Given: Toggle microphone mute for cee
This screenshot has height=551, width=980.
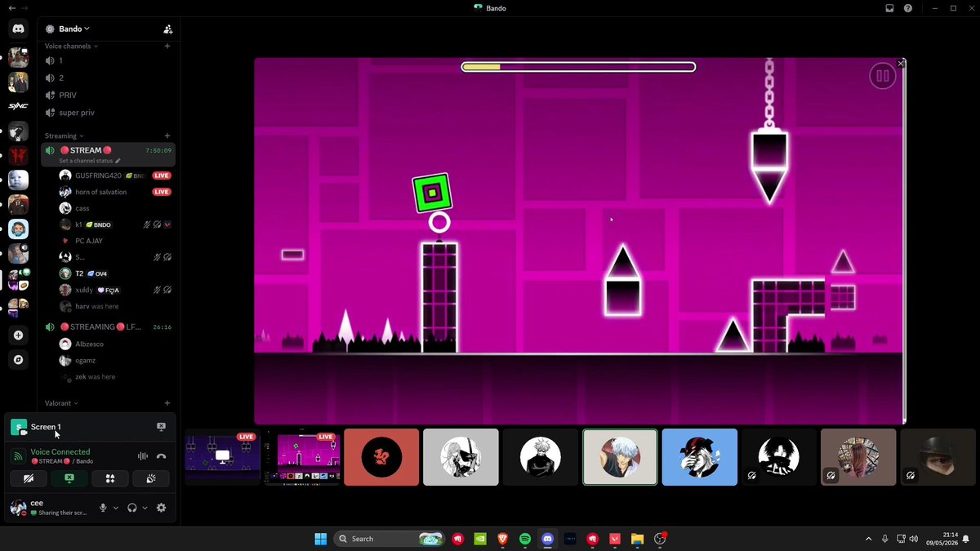Looking at the screenshot, I should [103, 508].
